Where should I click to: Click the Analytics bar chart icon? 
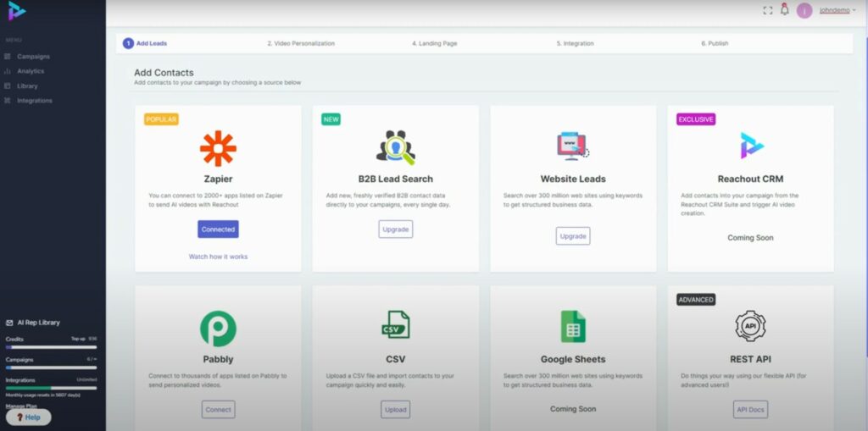tap(7, 71)
